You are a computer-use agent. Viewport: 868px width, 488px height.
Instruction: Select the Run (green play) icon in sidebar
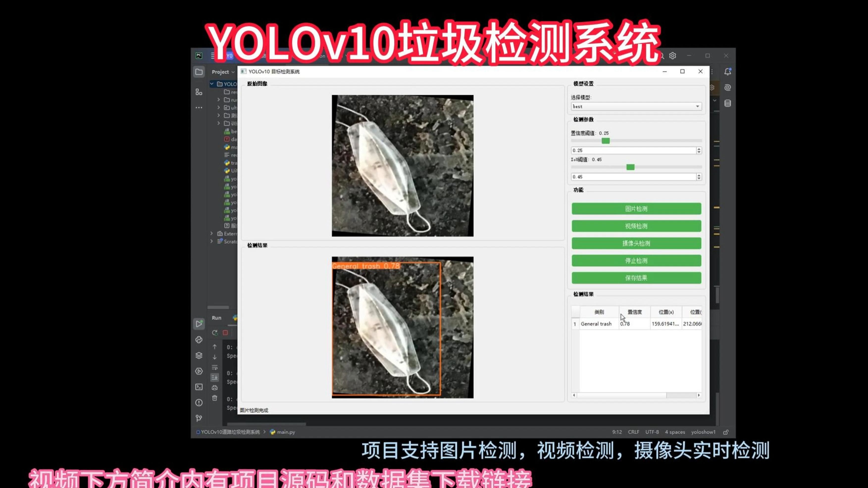[199, 324]
